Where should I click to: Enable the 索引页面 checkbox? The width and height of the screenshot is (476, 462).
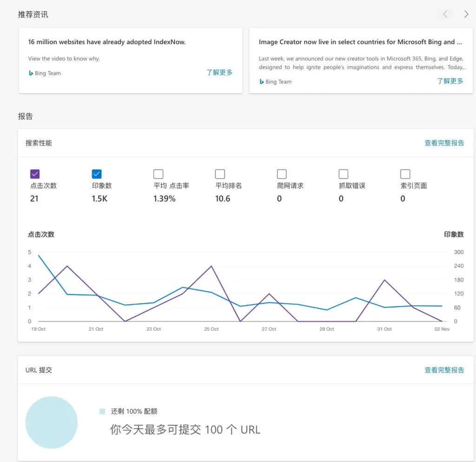(x=405, y=174)
